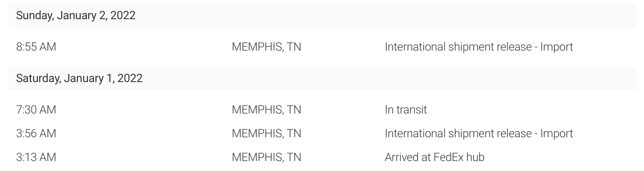
Task: Click MEMPHIS, TN in the 3:13 AM row
Action: click(266, 157)
